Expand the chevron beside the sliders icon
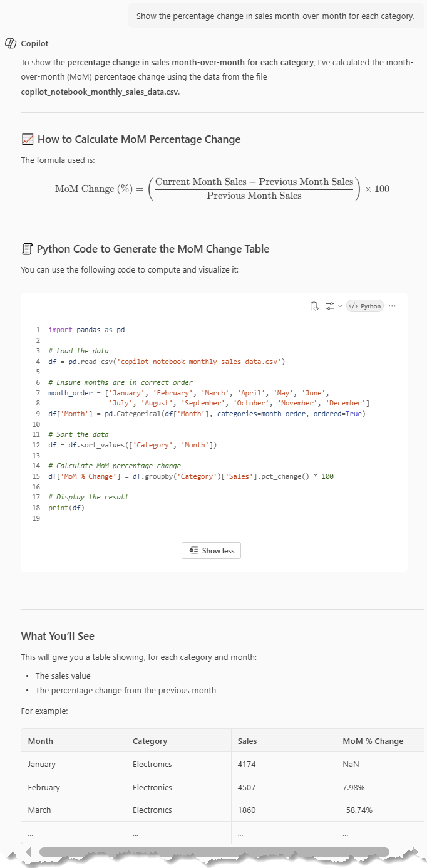Viewport: 427px width, 868px height. (340, 306)
